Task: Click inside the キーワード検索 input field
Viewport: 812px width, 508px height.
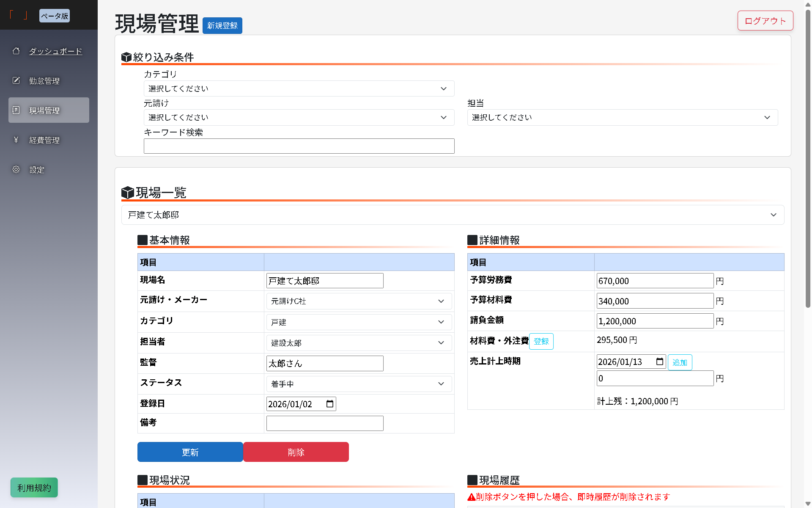Action: pos(299,146)
